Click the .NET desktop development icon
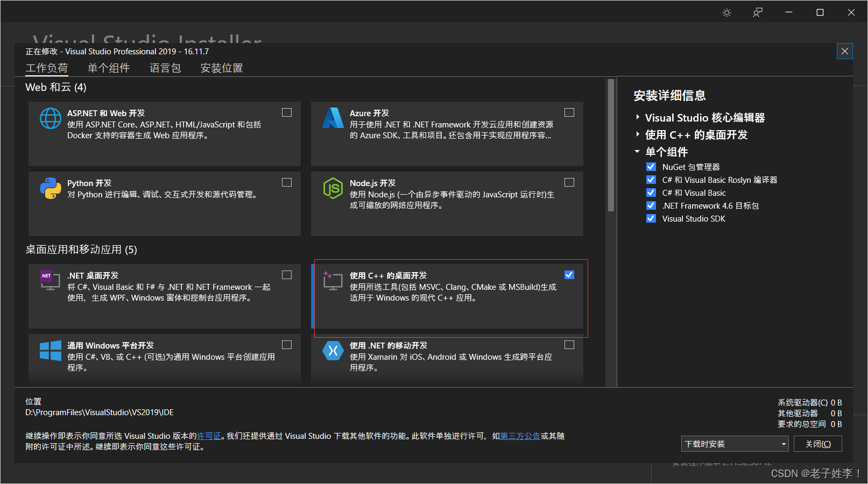The image size is (868, 484). tap(50, 281)
